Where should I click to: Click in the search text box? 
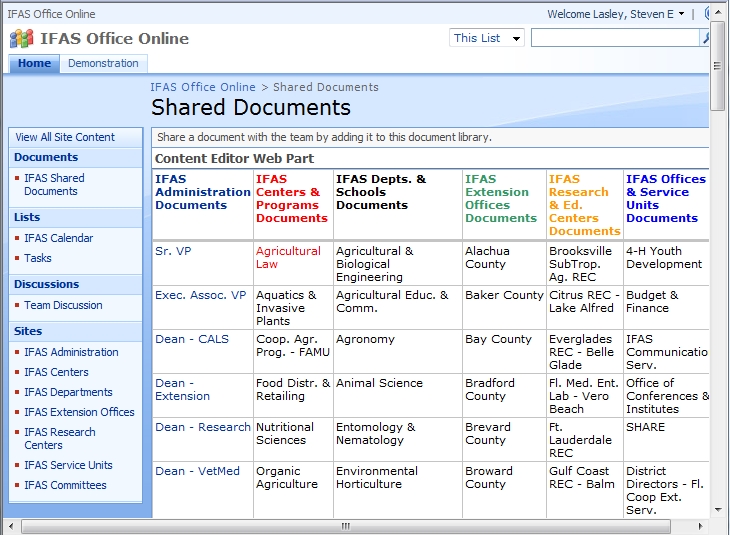615,38
